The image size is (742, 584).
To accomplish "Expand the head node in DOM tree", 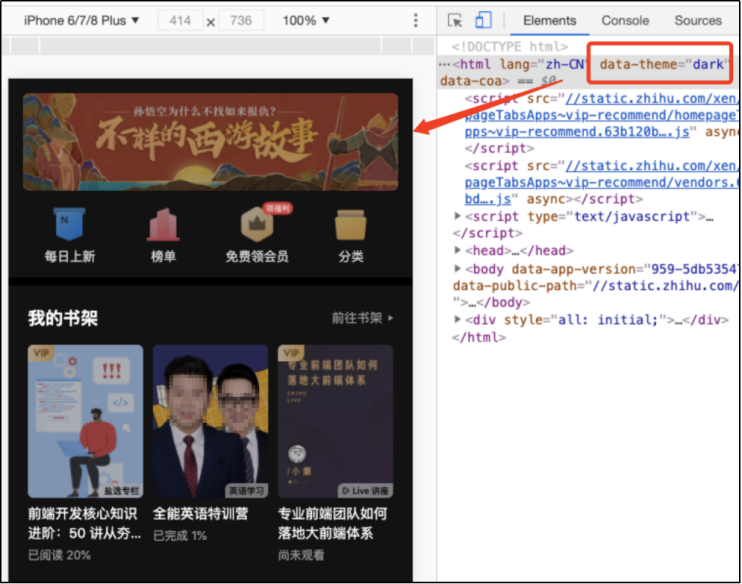I will click(457, 249).
